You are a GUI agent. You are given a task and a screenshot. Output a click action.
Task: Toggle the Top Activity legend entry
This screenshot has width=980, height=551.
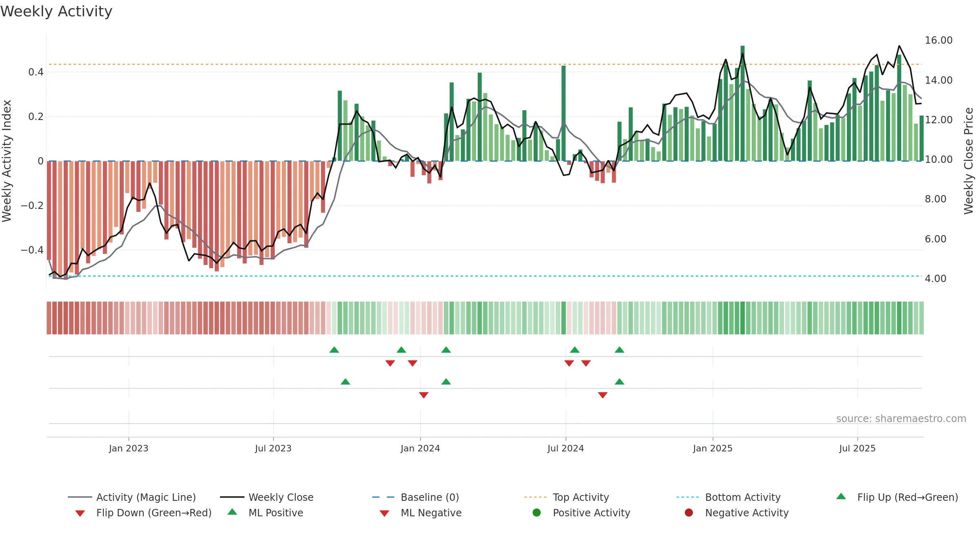pyautogui.click(x=567, y=497)
